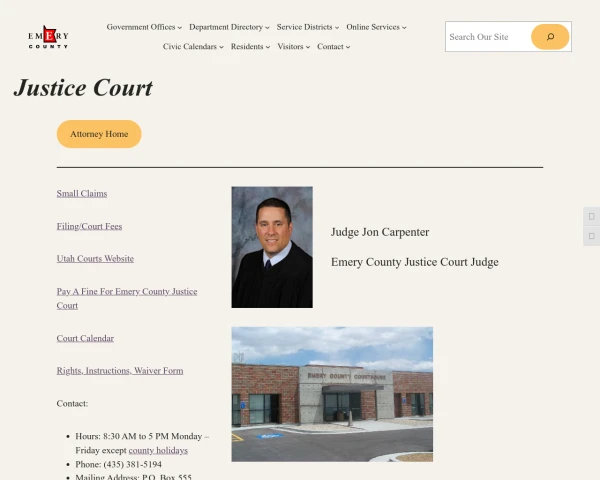The width and height of the screenshot is (600, 480).
Task: Open the Residents menu
Action: coord(250,47)
